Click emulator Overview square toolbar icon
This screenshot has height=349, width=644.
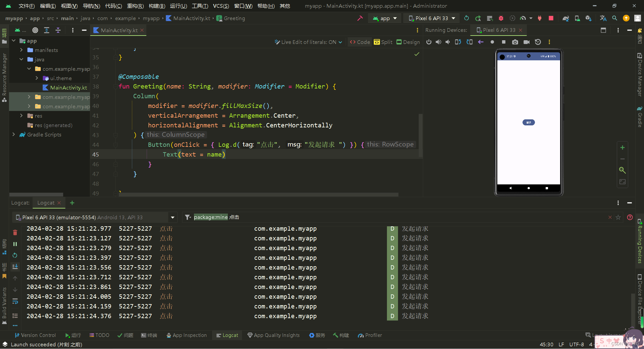click(503, 42)
